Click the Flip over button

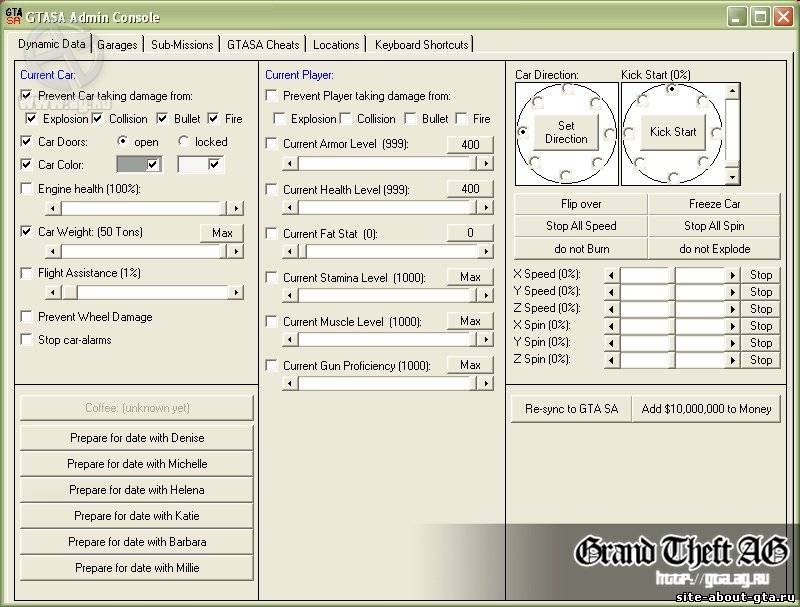(581, 204)
